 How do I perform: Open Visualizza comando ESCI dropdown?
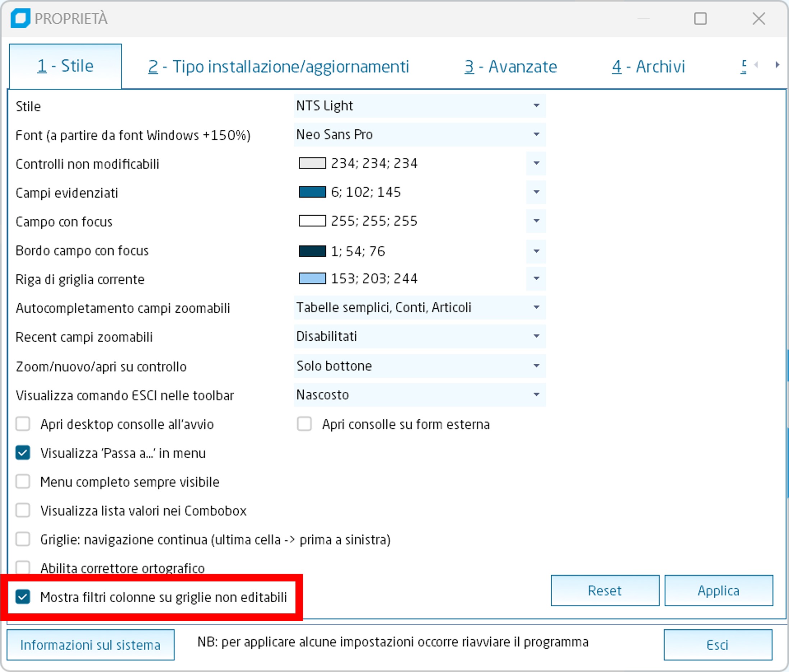[536, 395]
